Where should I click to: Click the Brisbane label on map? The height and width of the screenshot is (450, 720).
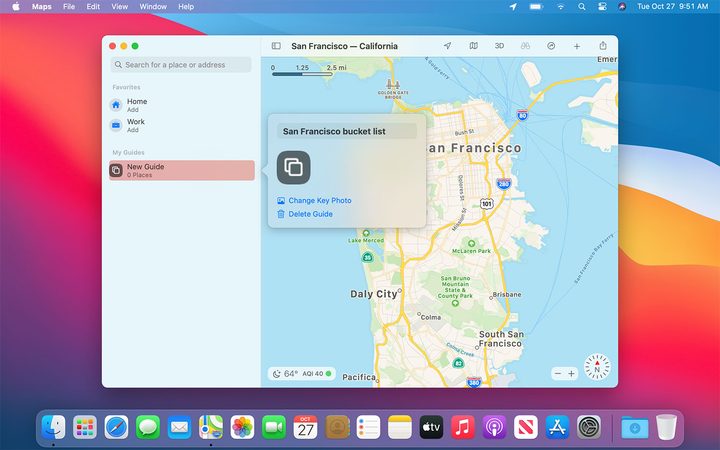click(x=507, y=294)
